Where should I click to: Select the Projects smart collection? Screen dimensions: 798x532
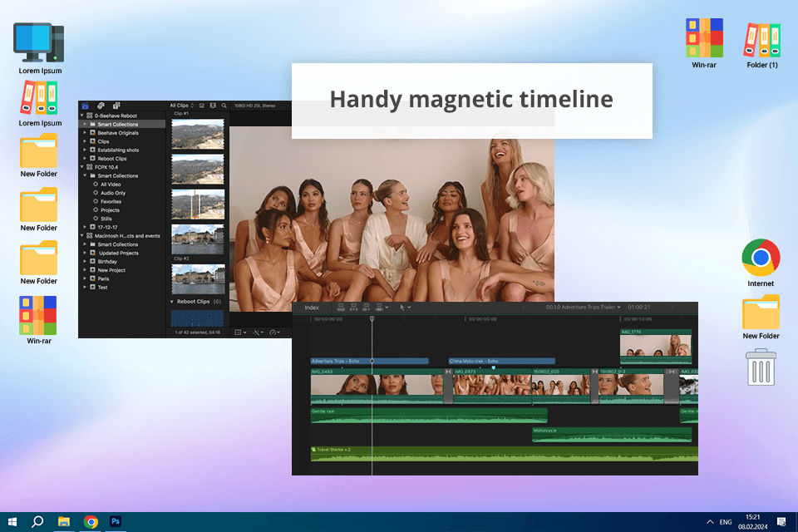[x=106, y=210]
